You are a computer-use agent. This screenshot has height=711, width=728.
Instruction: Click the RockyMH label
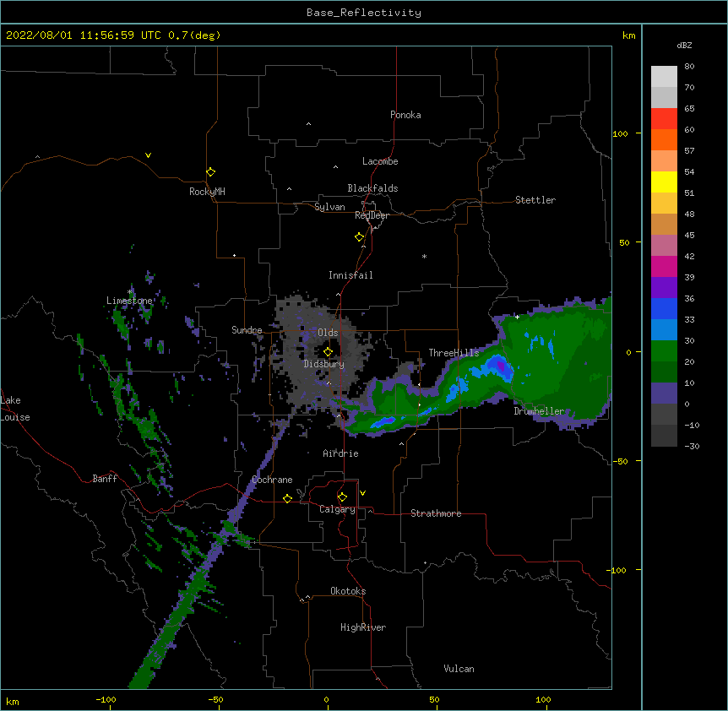coord(207,192)
